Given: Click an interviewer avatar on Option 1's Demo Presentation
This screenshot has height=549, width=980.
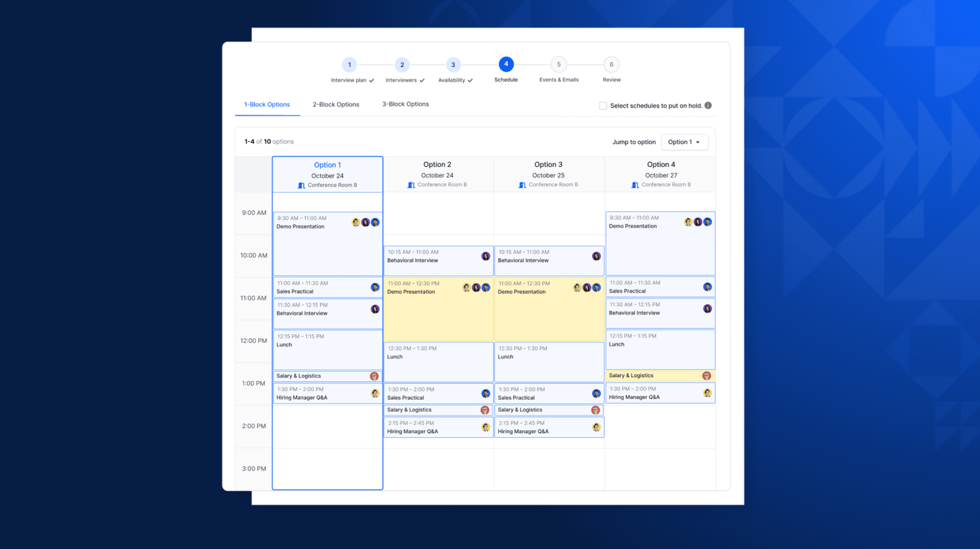Looking at the screenshot, I should [x=365, y=222].
